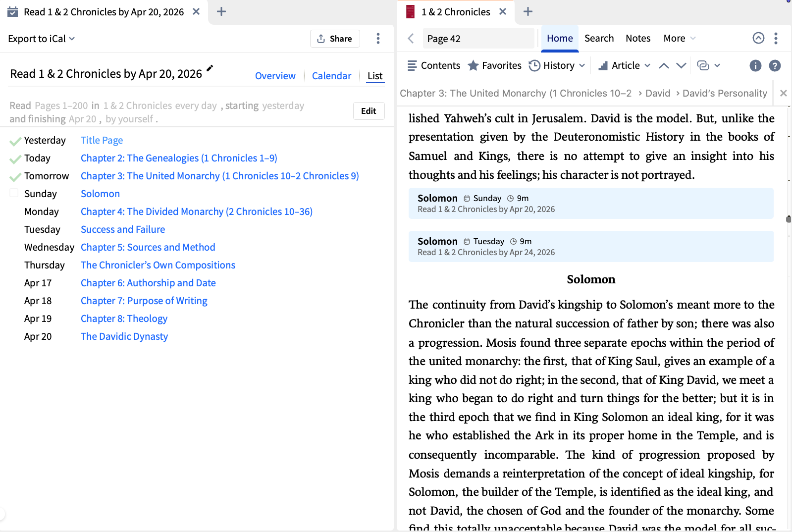The width and height of the screenshot is (792, 532).
Task: Click the Solomon section heading
Action: (x=591, y=279)
